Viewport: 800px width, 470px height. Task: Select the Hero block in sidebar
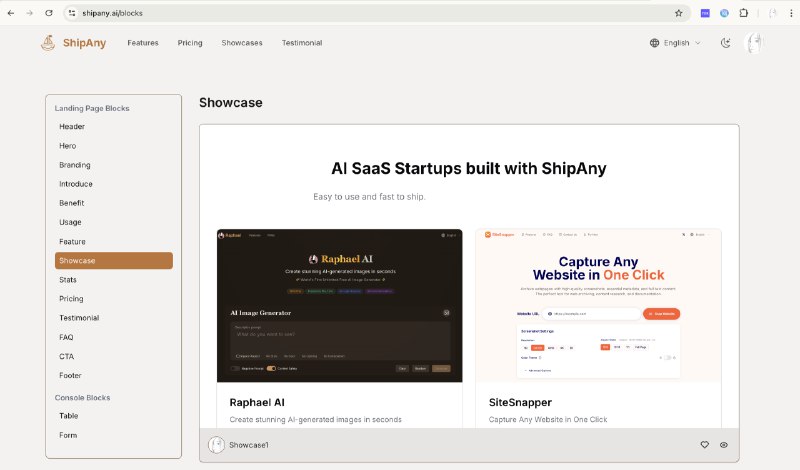click(67, 146)
